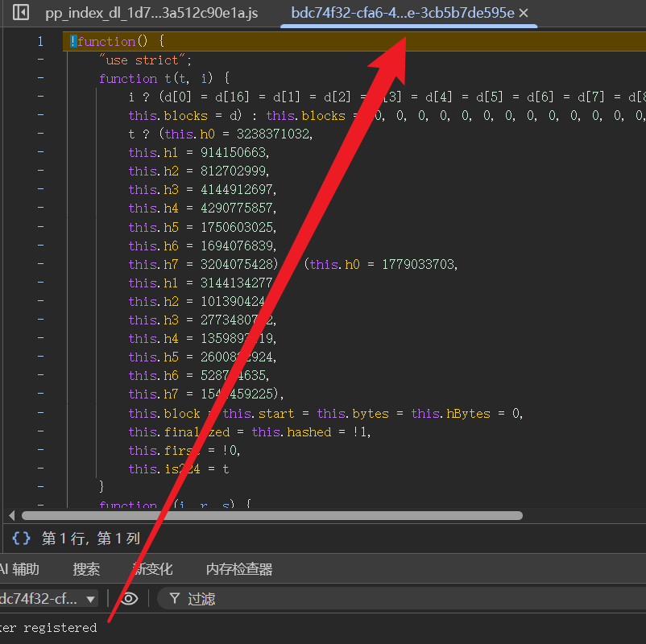Click the value 812702999 in code

233,171
